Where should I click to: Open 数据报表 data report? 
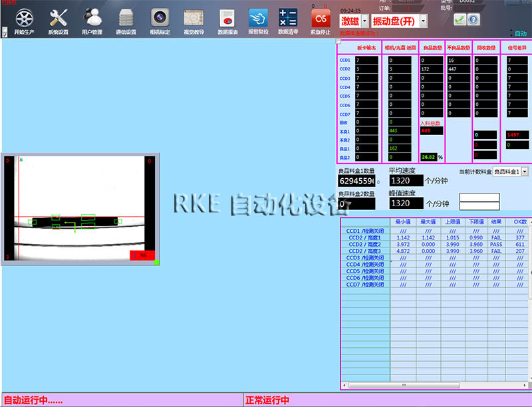227,20
